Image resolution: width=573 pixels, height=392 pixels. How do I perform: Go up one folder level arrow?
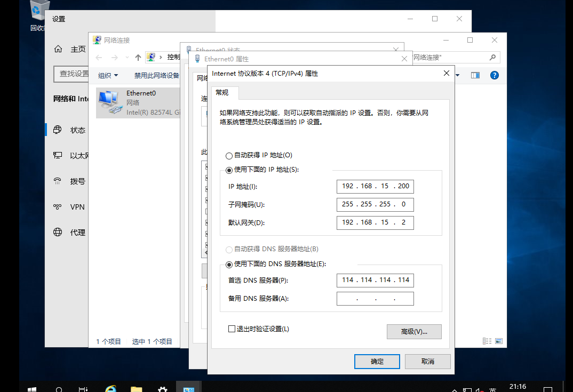138,58
